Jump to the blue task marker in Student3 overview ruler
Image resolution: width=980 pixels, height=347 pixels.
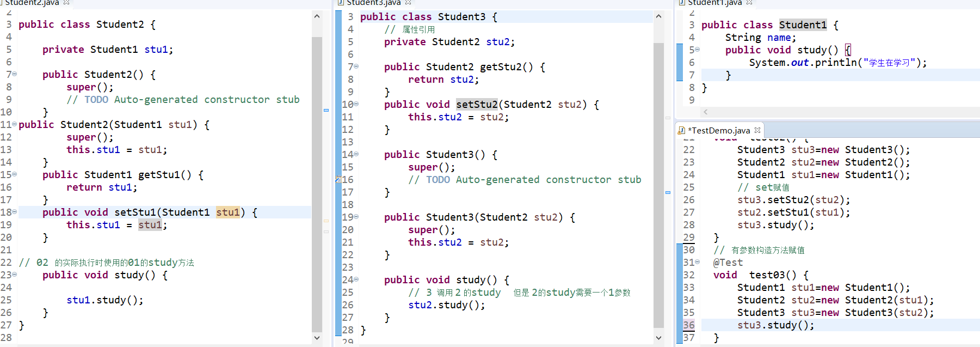click(x=668, y=192)
